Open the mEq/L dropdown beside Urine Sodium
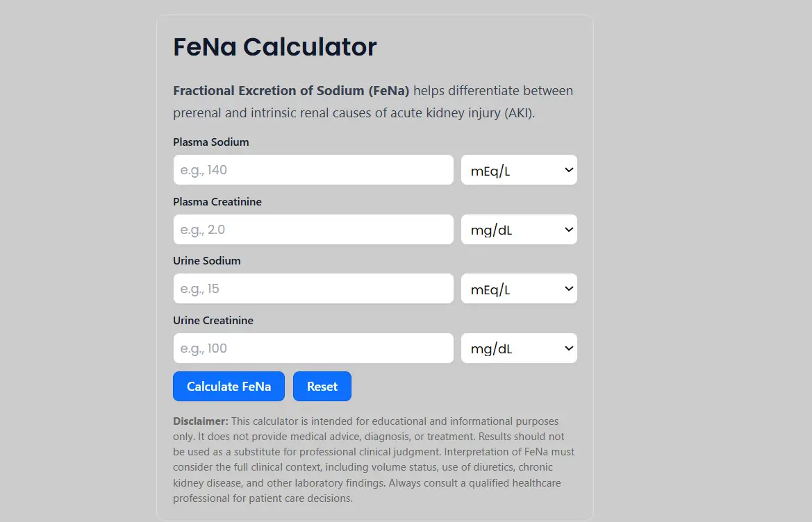Image resolution: width=812 pixels, height=522 pixels. click(x=519, y=288)
